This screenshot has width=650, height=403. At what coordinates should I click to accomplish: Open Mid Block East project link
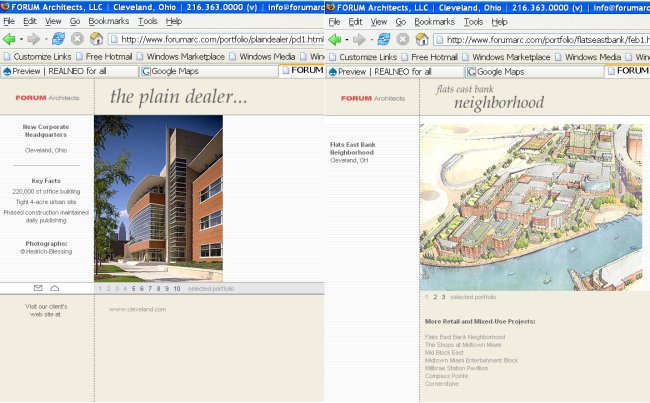[444, 352]
